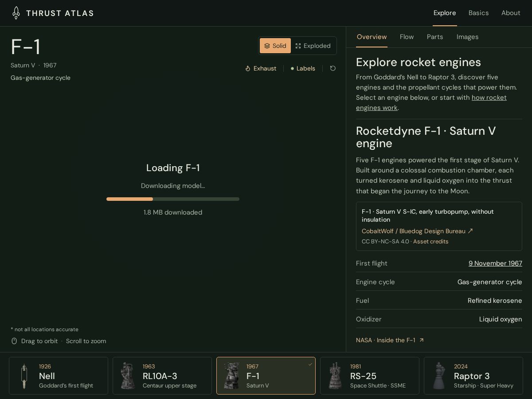Open the Asset credits link
This screenshot has height=399, width=532.
[430, 242]
